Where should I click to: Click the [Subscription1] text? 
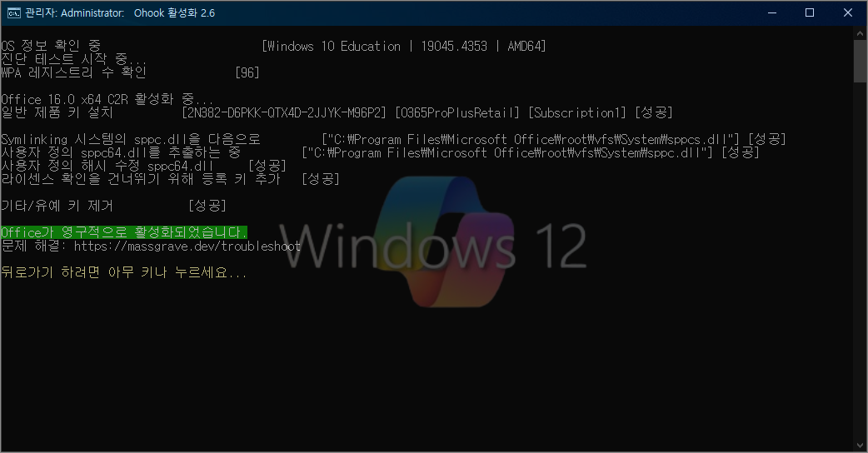click(577, 113)
